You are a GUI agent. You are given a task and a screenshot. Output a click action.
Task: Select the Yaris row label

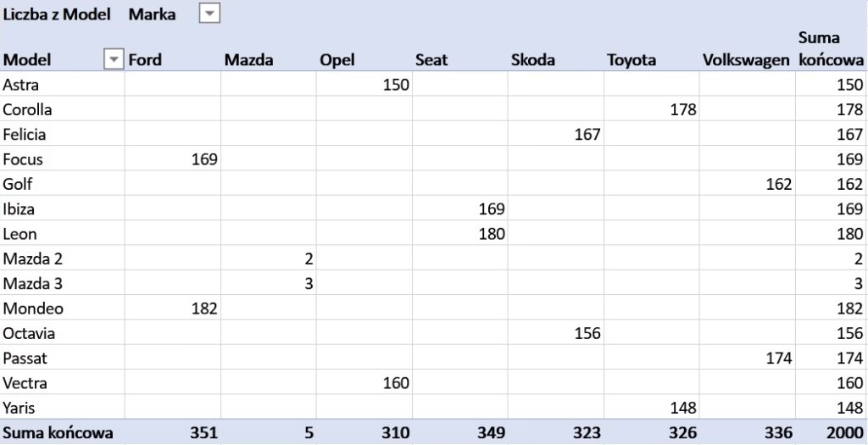tap(19, 408)
